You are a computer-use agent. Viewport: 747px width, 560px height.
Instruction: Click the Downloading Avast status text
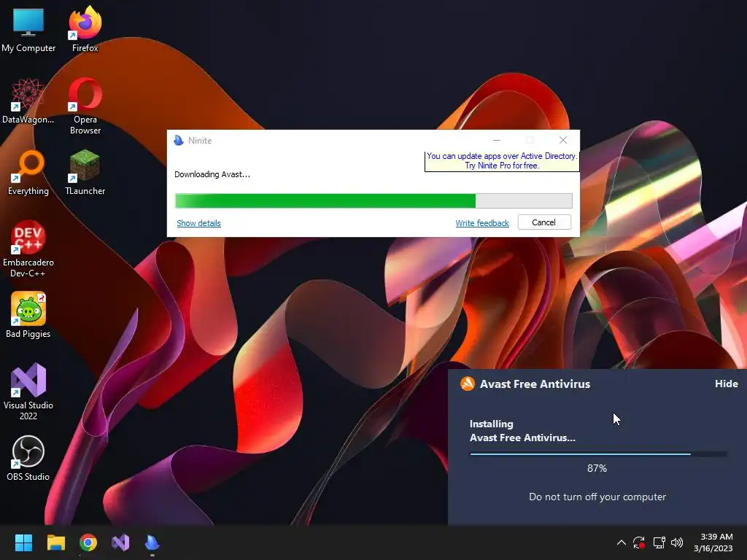[x=212, y=174]
